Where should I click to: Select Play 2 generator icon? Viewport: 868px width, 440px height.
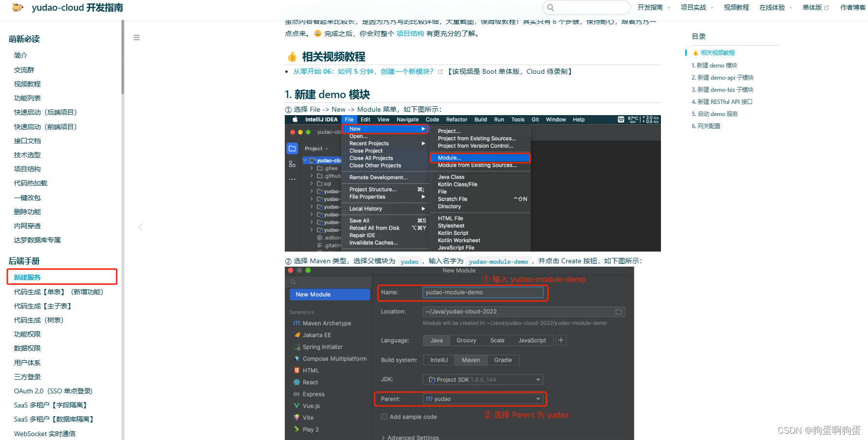pyautogui.click(x=297, y=429)
